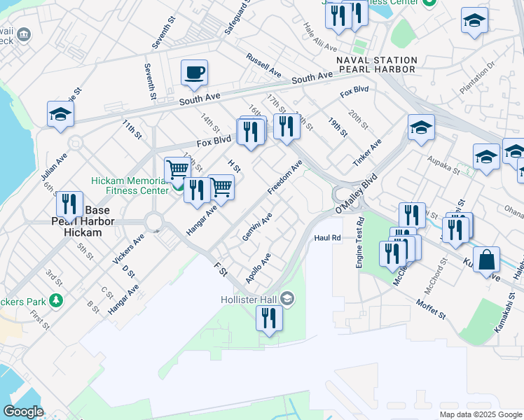The width and height of the screenshot is (524, 420).
Task: Select the Freedom Ave street label
Action: tap(285, 177)
